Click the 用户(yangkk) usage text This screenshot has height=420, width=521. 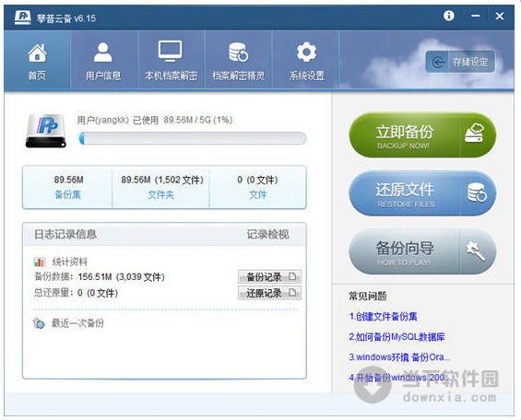[155, 120]
